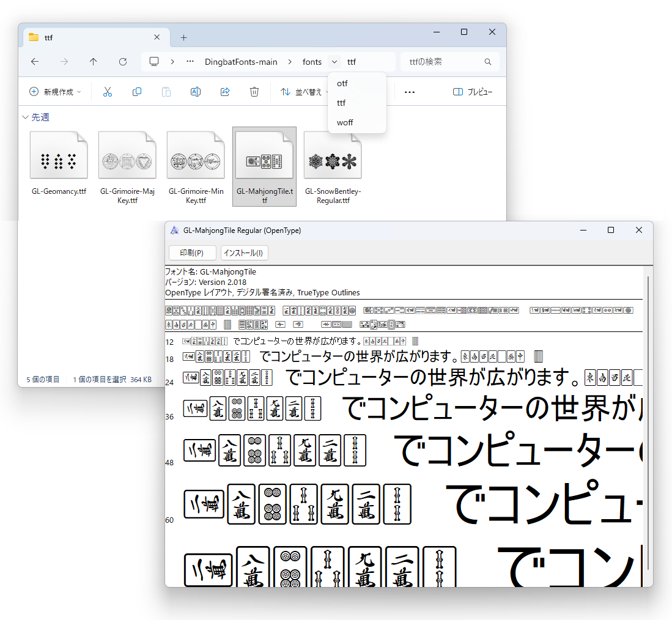Click the インストール button to install font
Viewport: 672px width, 620px height.
point(244,253)
